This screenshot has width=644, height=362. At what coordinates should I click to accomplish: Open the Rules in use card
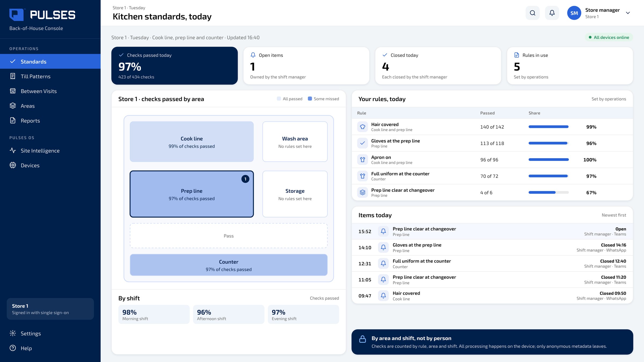(x=570, y=66)
